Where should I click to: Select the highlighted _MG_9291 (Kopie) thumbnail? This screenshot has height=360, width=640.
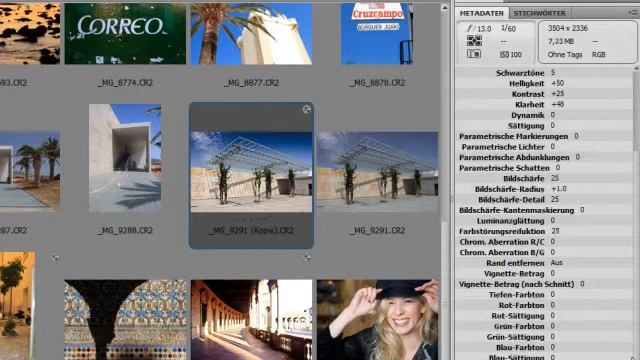(251, 172)
